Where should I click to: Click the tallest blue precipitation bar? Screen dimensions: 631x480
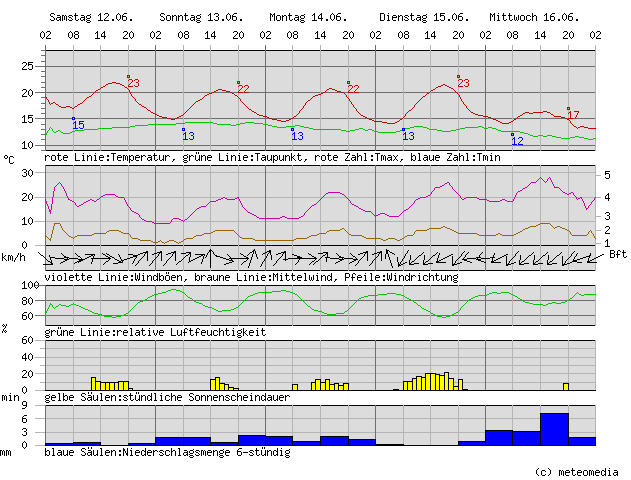(x=554, y=428)
